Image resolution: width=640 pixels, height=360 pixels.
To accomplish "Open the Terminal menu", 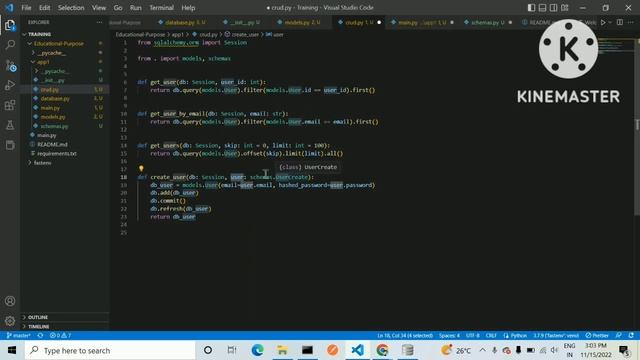I will pos(161,8).
